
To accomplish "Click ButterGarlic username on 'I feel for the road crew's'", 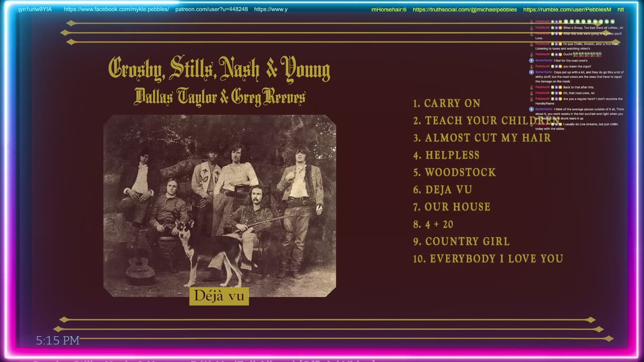I will tap(544, 60).
